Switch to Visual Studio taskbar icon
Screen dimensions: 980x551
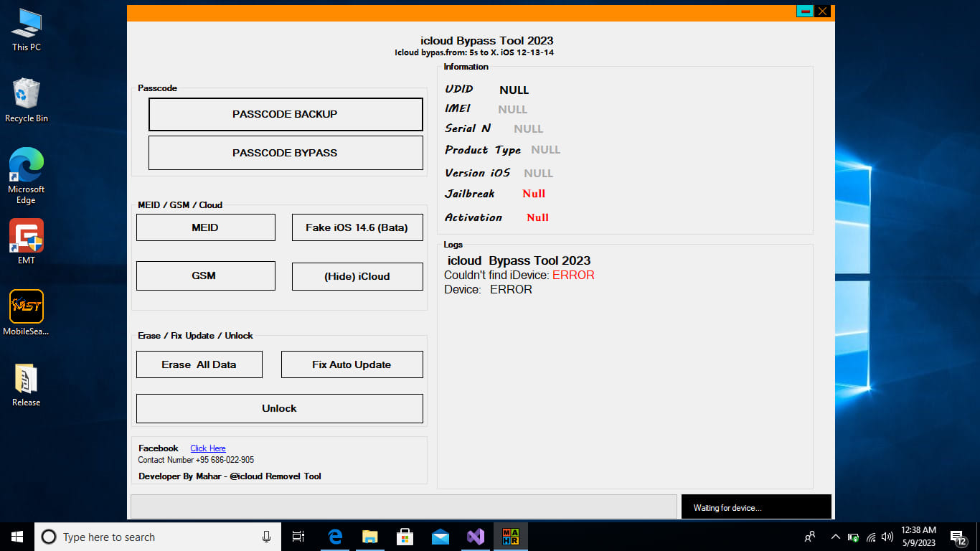pyautogui.click(x=475, y=537)
